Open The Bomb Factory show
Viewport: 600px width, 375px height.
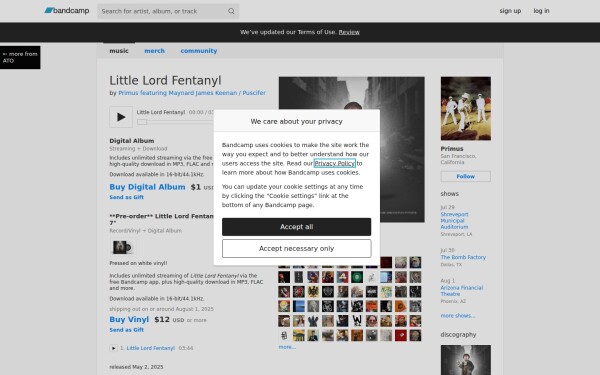click(x=463, y=257)
